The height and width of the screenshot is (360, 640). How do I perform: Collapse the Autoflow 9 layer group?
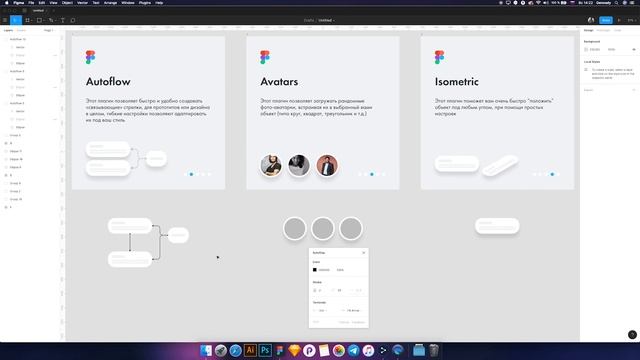pos(6,71)
